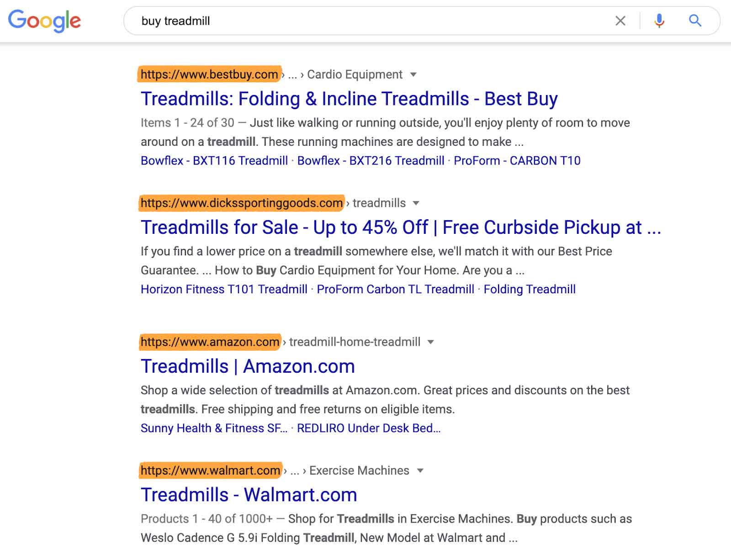Image resolution: width=731 pixels, height=560 pixels.
Task: Click the Google logo
Action: point(44,21)
